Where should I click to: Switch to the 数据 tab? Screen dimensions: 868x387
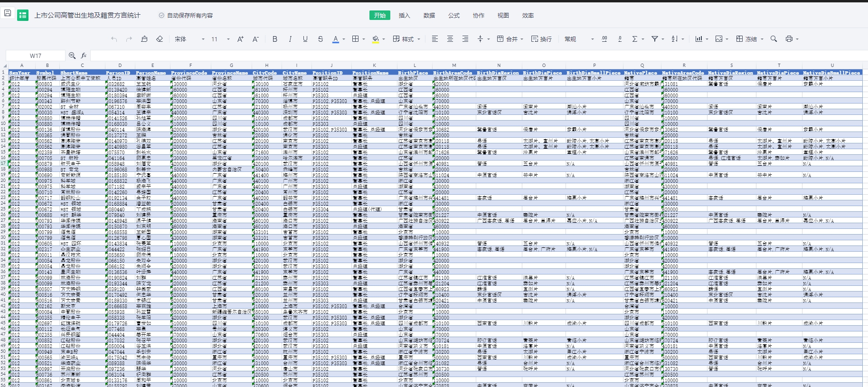[x=429, y=15]
